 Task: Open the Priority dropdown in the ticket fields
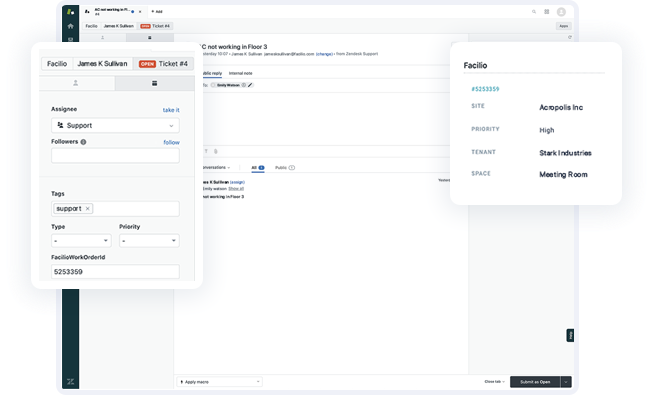(x=150, y=240)
